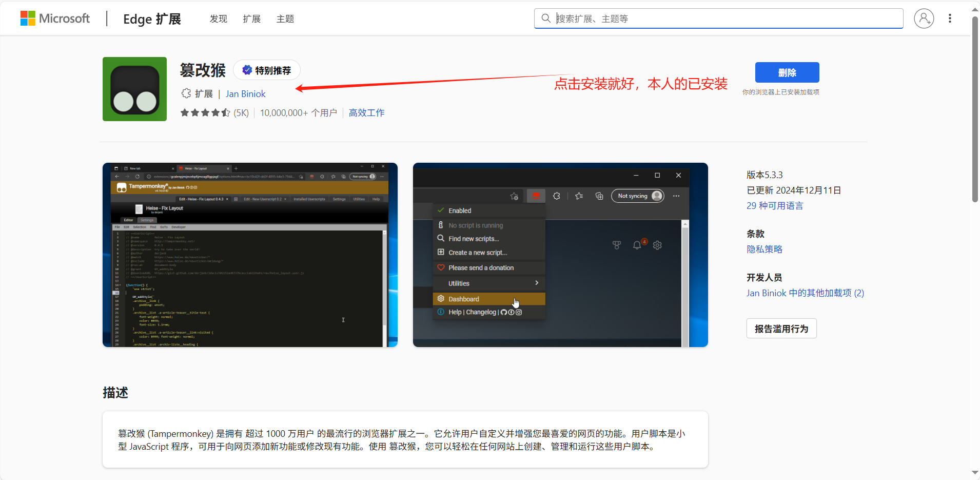Focus the 搜索扩展、主题等 search field

tap(718, 18)
